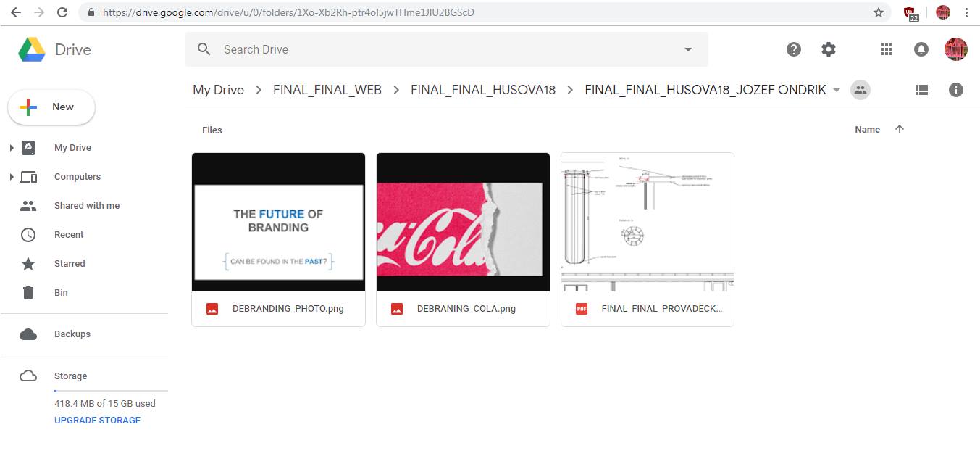Screen dimensions: 980x464
Task: Reload the page with the refresh icon
Action: tap(62, 12)
